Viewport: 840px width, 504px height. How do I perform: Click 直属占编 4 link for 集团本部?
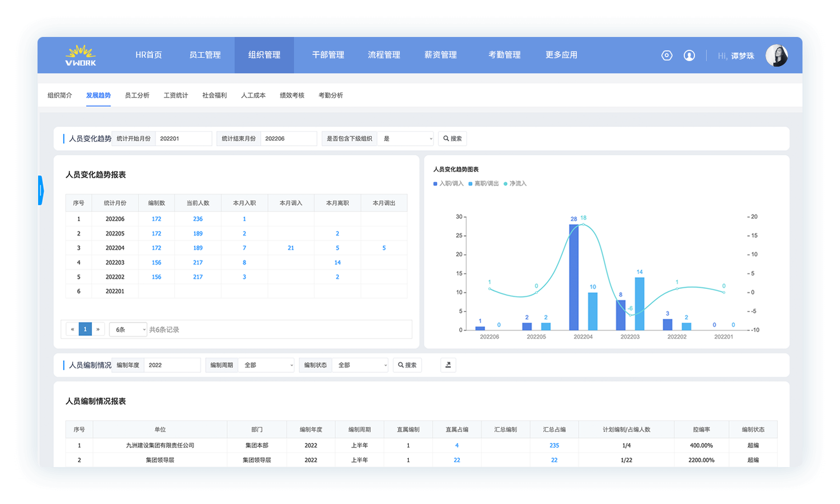click(457, 446)
